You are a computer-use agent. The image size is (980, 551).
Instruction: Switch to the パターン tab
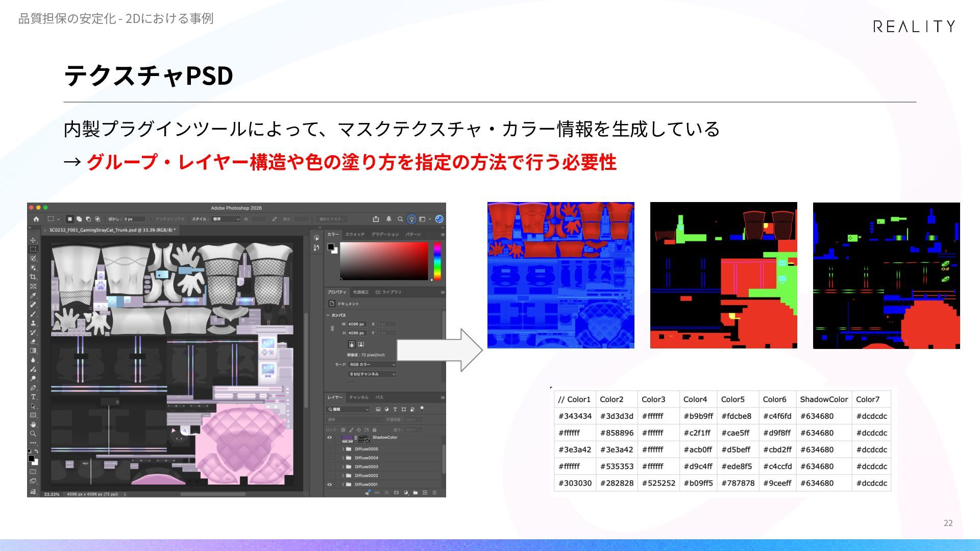[x=413, y=234]
